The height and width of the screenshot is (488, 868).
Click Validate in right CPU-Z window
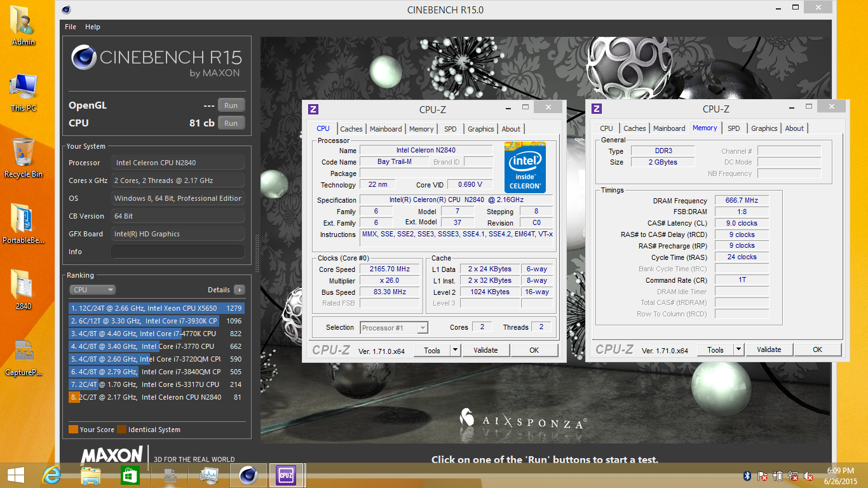pos(770,349)
